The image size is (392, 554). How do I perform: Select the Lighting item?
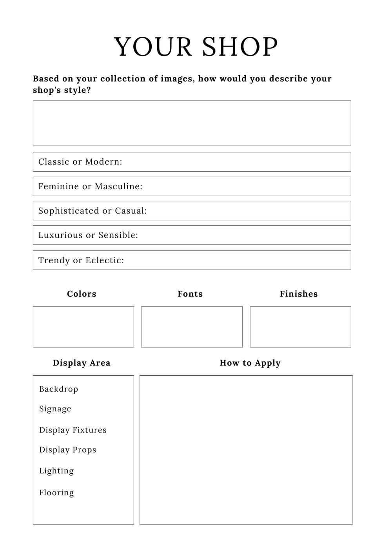click(56, 471)
